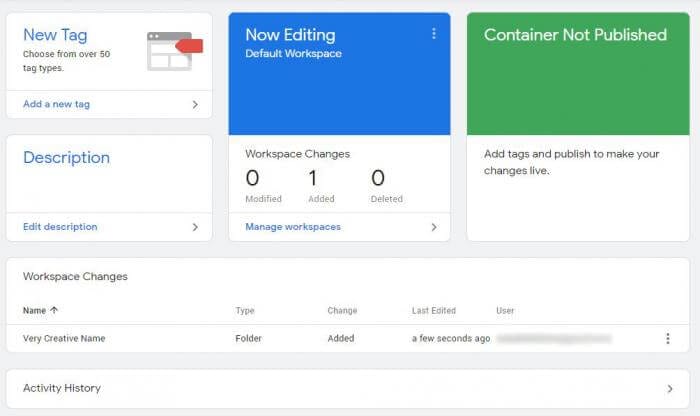The width and height of the screenshot is (700, 416).
Task: Click the Modified count of 0
Action: (x=252, y=178)
